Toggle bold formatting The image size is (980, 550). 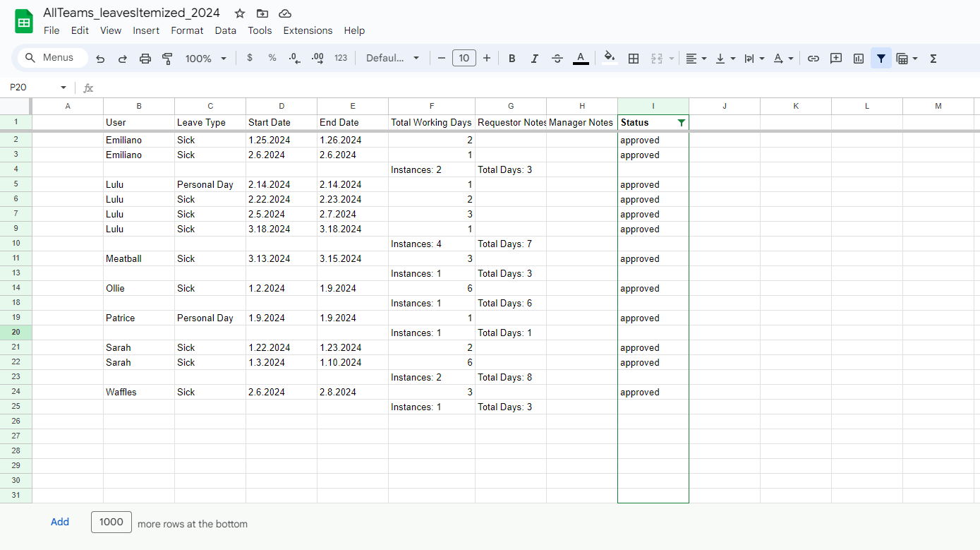(512, 59)
